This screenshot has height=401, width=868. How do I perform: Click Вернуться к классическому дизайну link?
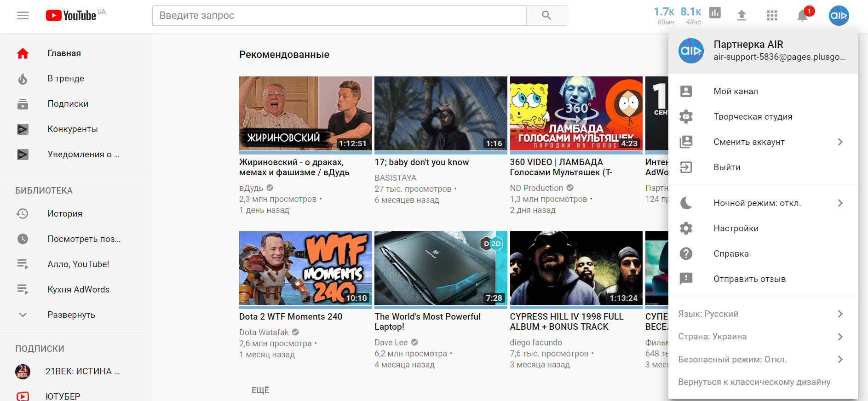tap(754, 382)
